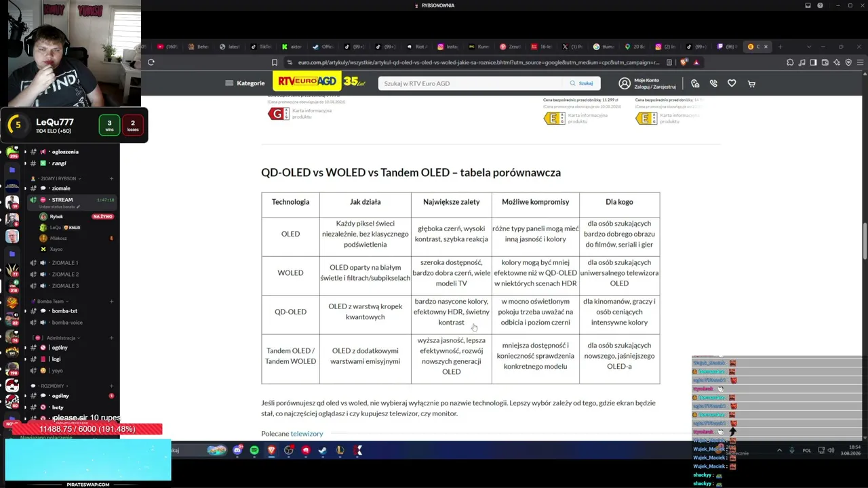Click the Szukaj search button

581,83
